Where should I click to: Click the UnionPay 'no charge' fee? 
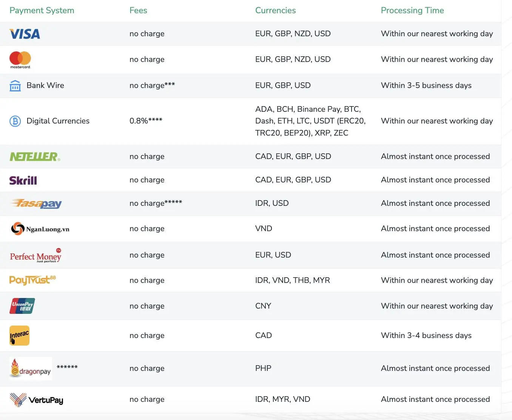click(x=147, y=306)
